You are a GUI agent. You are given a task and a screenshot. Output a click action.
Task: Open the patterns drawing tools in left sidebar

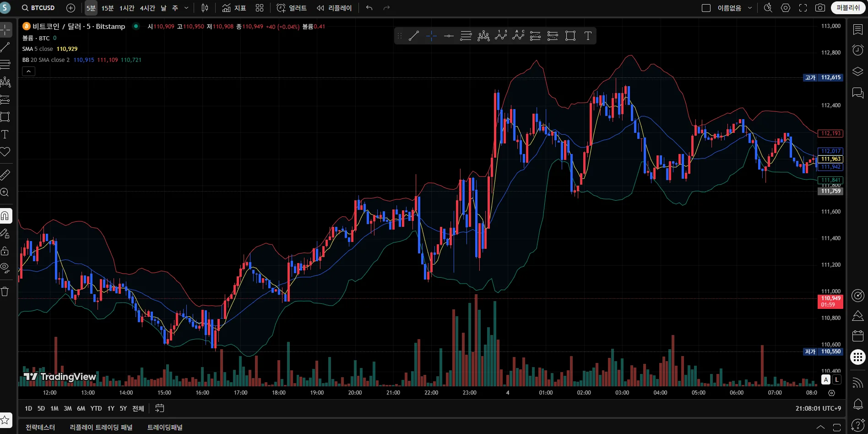[5, 82]
